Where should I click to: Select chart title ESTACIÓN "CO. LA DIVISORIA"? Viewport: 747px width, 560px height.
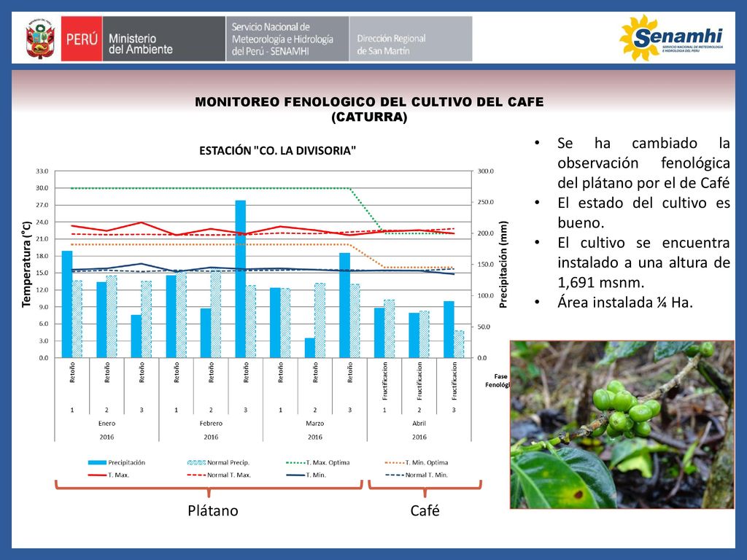pyautogui.click(x=278, y=151)
